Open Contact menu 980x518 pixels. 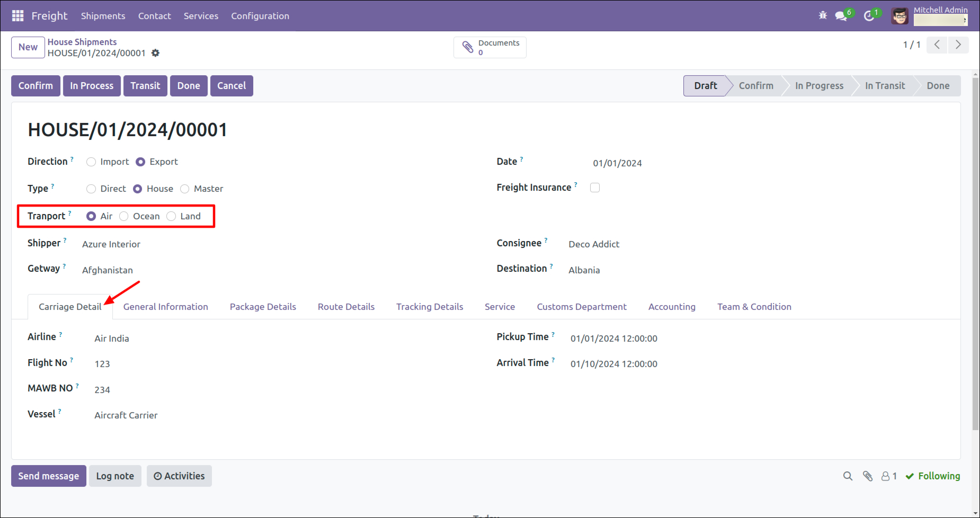pos(154,16)
